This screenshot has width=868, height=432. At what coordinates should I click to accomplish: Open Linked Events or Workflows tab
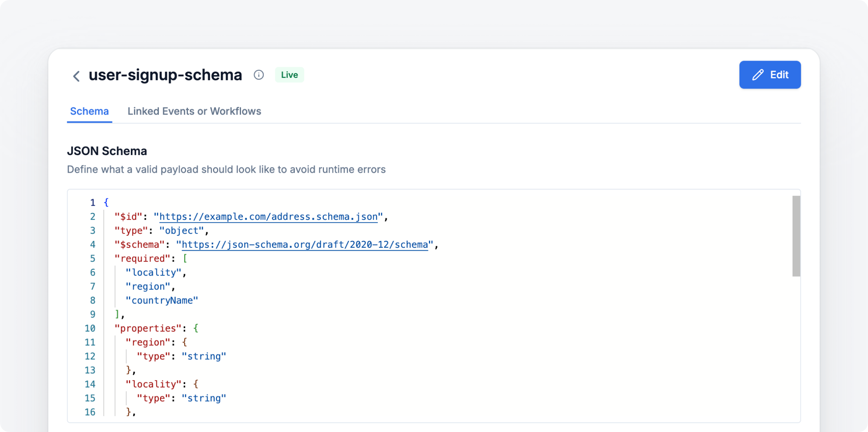tap(194, 111)
